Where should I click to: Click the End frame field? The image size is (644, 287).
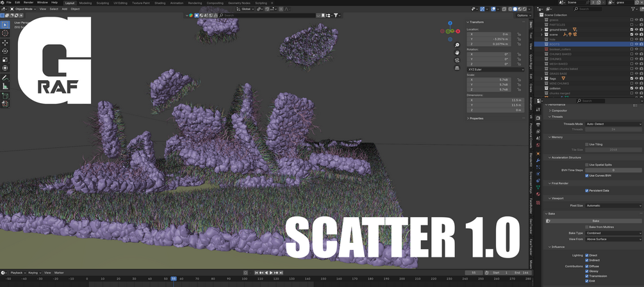click(x=521, y=273)
